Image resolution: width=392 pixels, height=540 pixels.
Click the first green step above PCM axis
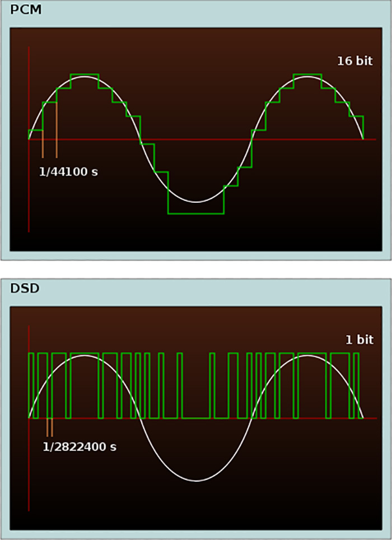pos(35,131)
